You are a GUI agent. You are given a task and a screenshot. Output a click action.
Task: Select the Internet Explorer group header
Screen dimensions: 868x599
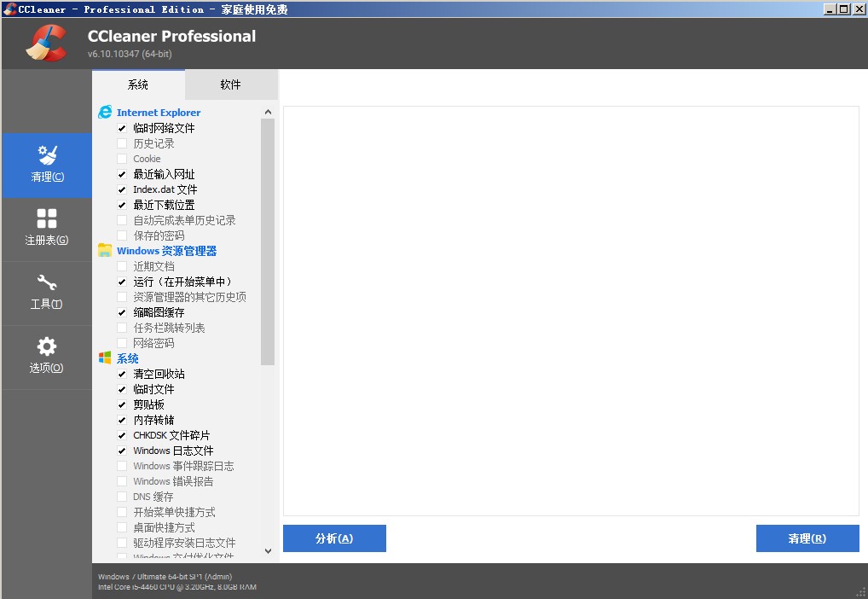159,113
